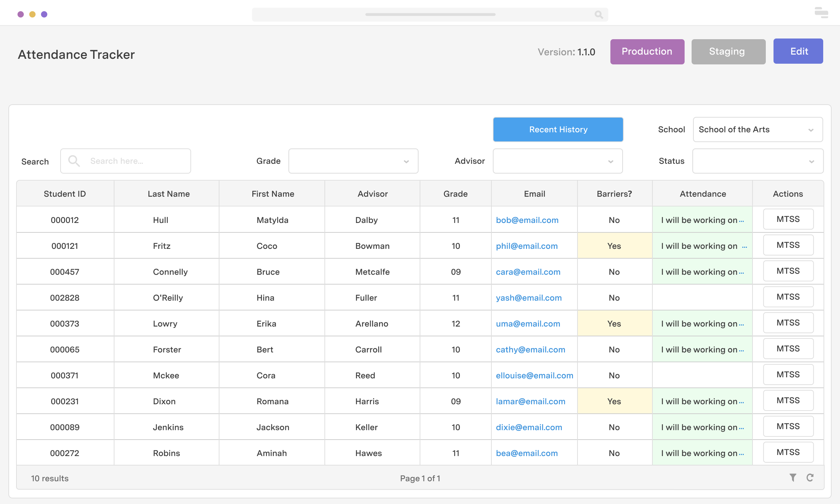This screenshot has width=840, height=504.
Task: Sort by the Last Name column header
Action: click(x=168, y=194)
